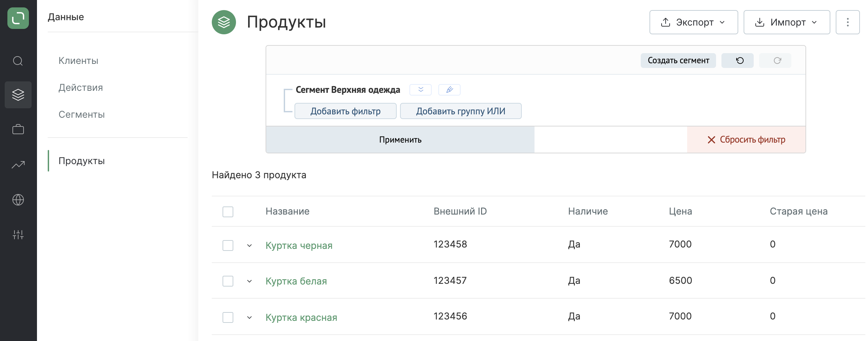Open the Экспорт dropdown
Screen dimensions: 868x341
pos(694,22)
